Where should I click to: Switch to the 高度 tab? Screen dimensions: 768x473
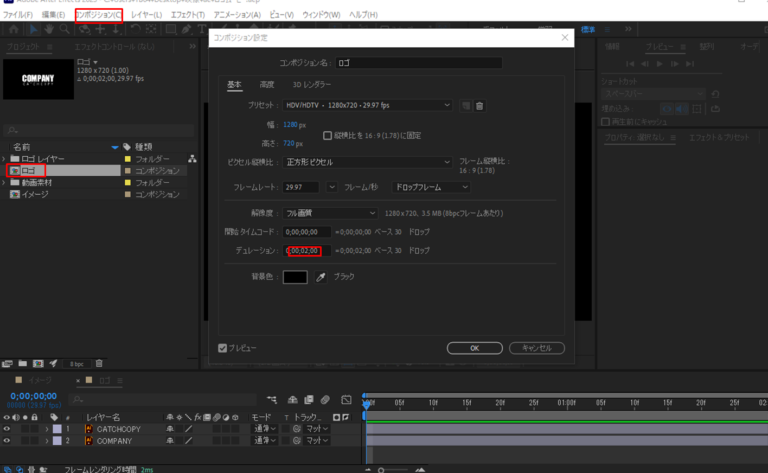[x=267, y=85]
